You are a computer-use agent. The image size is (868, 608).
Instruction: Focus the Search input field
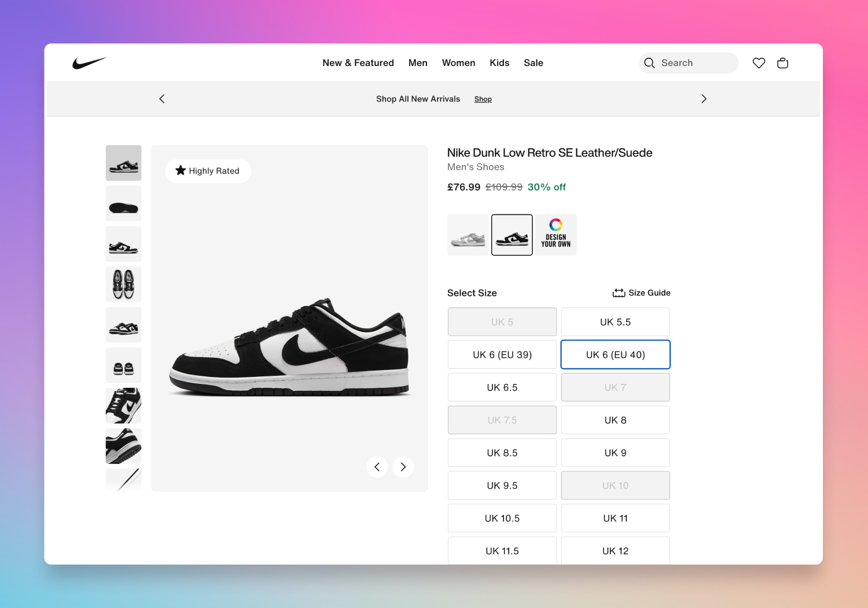tap(689, 63)
